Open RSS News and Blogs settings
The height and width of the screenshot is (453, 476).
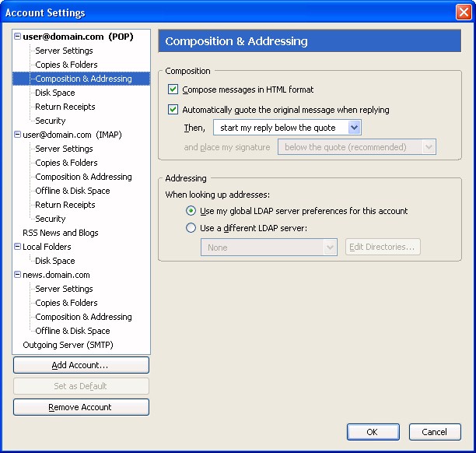pos(61,233)
